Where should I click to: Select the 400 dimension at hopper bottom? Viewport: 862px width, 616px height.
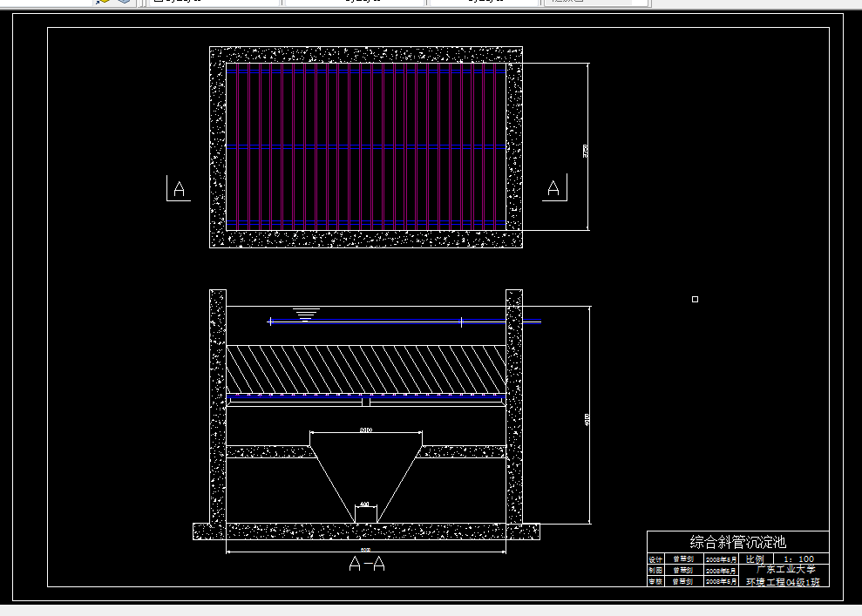pyautogui.click(x=364, y=504)
